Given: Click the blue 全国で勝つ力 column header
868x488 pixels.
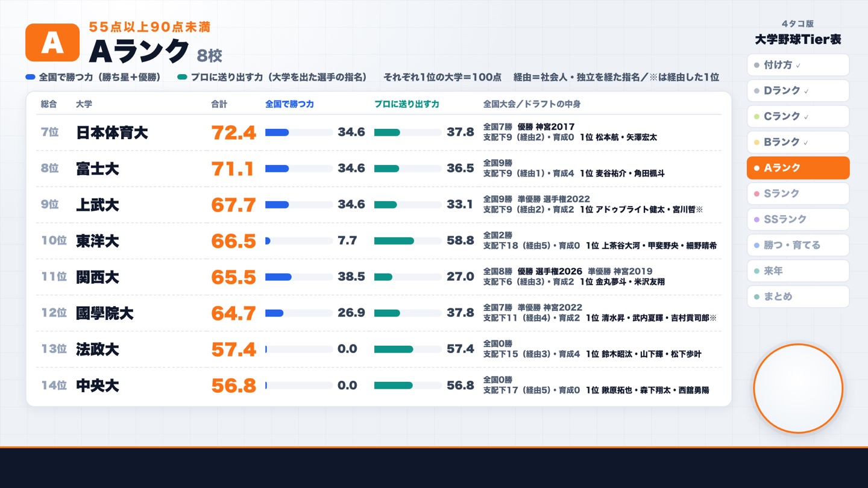Looking at the screenshot, I should (x=289, y=104).
